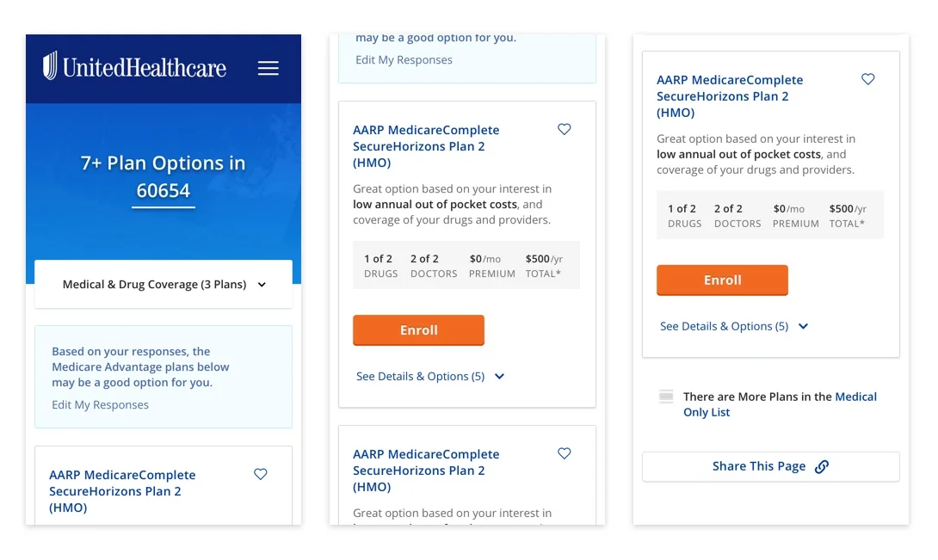Click the link icon beside Share This Page
The height and width of the screenshot is (560, 938).
[x=822, y=466]
